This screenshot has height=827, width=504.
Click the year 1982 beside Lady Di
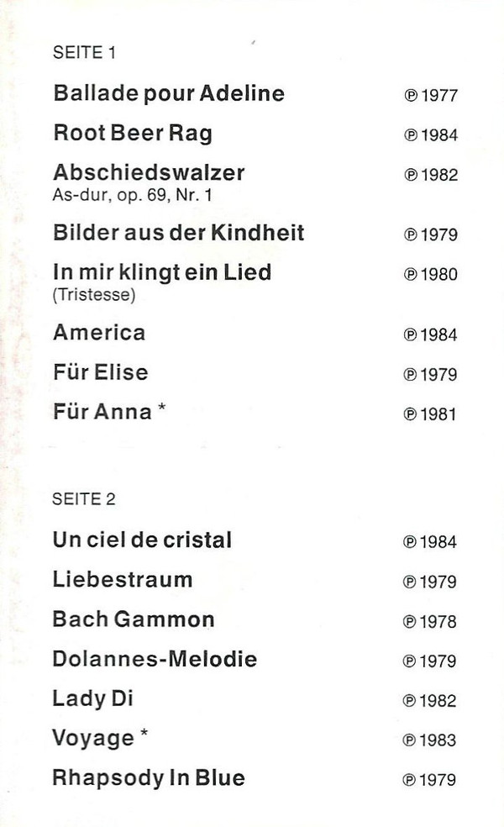point(438,702)
